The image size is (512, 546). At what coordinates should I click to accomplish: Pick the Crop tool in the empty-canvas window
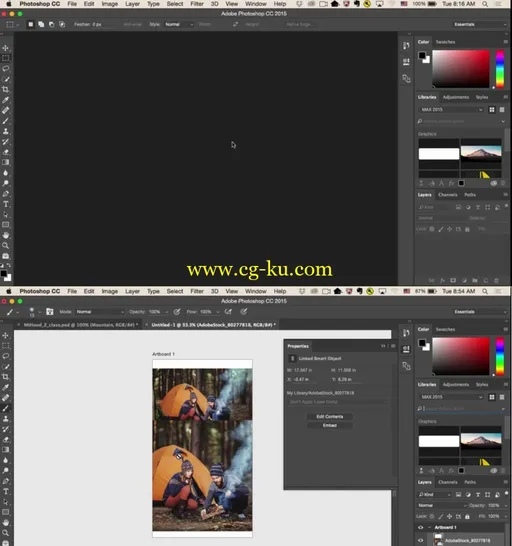(x=6, y=89)
